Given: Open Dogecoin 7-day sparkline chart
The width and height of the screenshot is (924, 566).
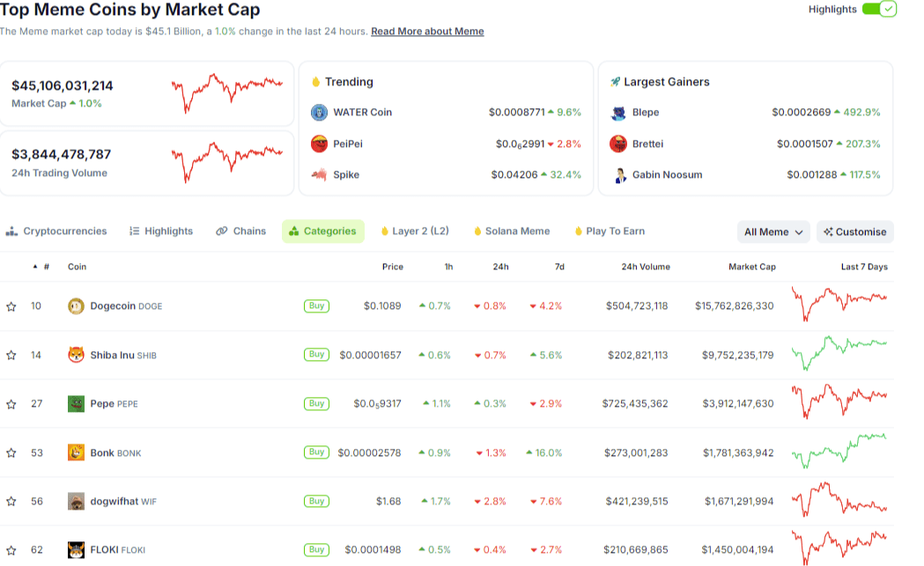Looking at the screenshot, I should click(839, 304).
